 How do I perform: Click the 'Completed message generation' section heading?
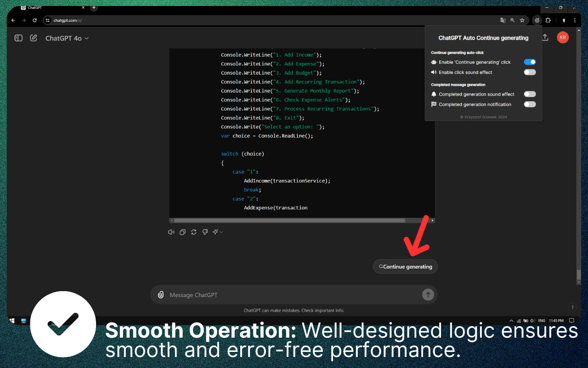pyautogui.click(x=458, y=85)
